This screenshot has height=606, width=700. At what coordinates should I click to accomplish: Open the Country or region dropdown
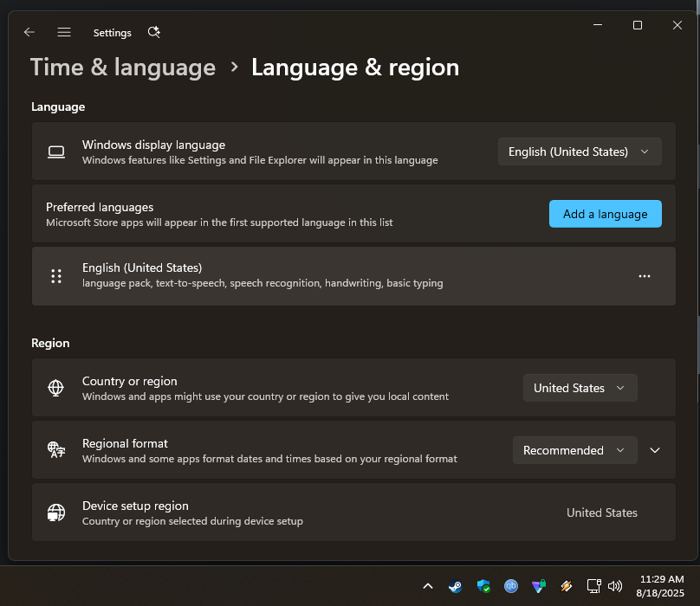(580, 388)
